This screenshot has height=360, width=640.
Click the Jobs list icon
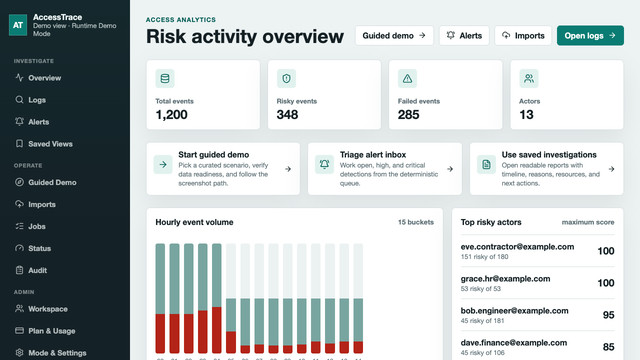pyautogui.click(x=19, y=226)
